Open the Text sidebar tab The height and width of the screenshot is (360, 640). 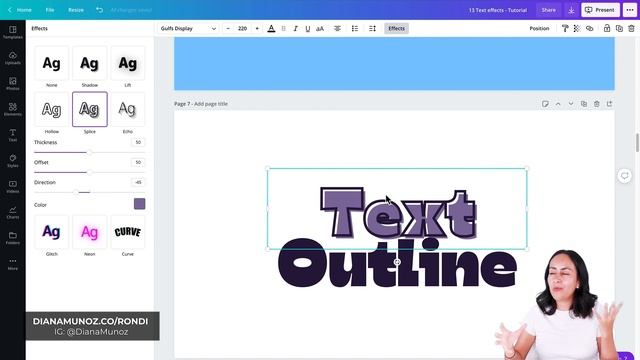tap(13, 135)
